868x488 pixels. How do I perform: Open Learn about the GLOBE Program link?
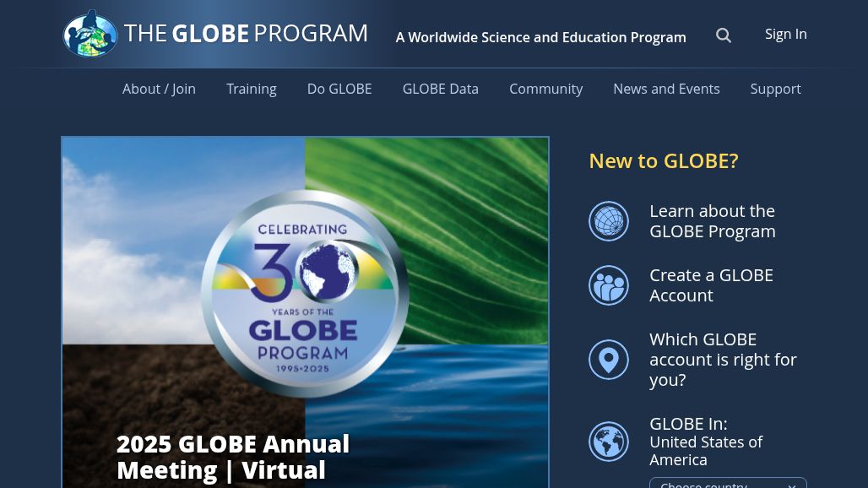[713, 220]
